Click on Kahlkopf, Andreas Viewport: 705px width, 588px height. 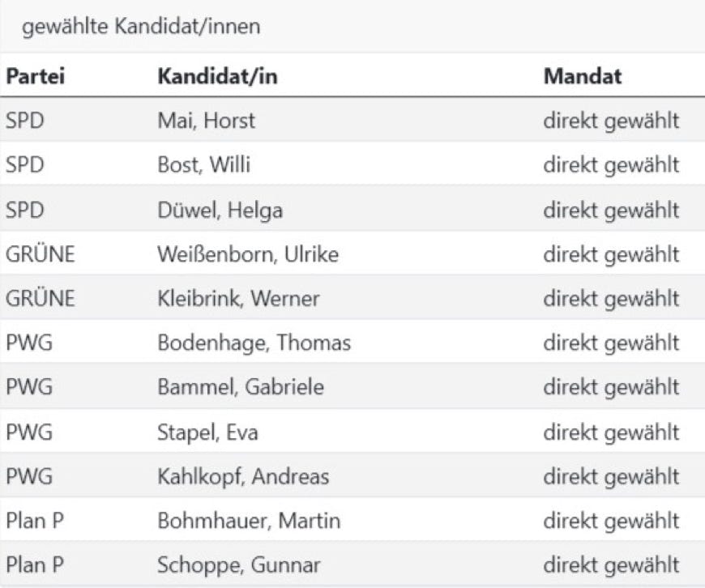[x=243, y=477]
